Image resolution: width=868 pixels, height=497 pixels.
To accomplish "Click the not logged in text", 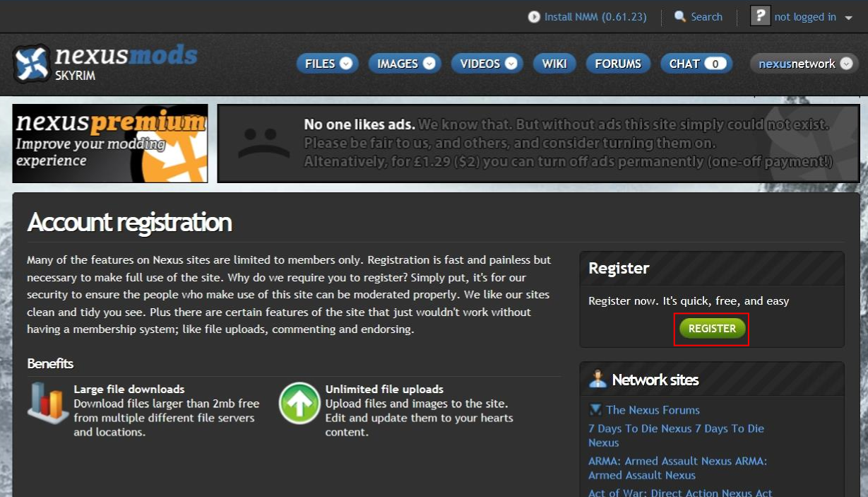I will [805, 17].
